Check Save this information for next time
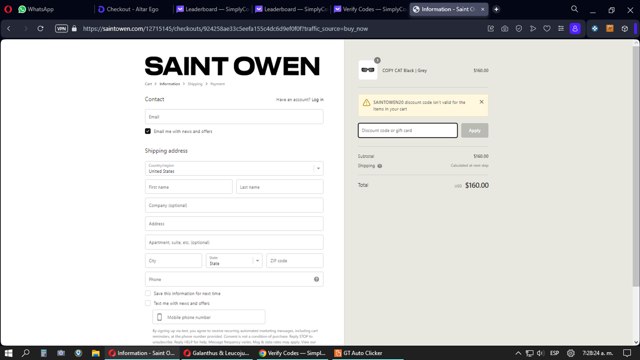The width and height of the screenshot is (640, 360). [148, 293]
